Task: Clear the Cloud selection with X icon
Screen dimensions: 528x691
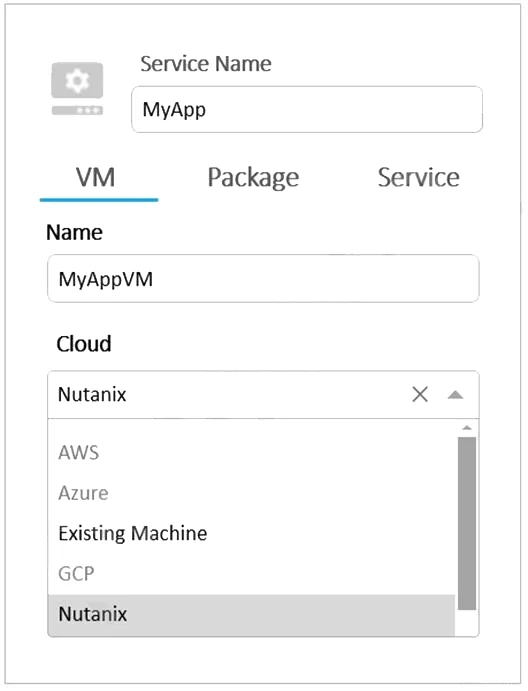Action: pyautogui.click(x=420, y=394)
